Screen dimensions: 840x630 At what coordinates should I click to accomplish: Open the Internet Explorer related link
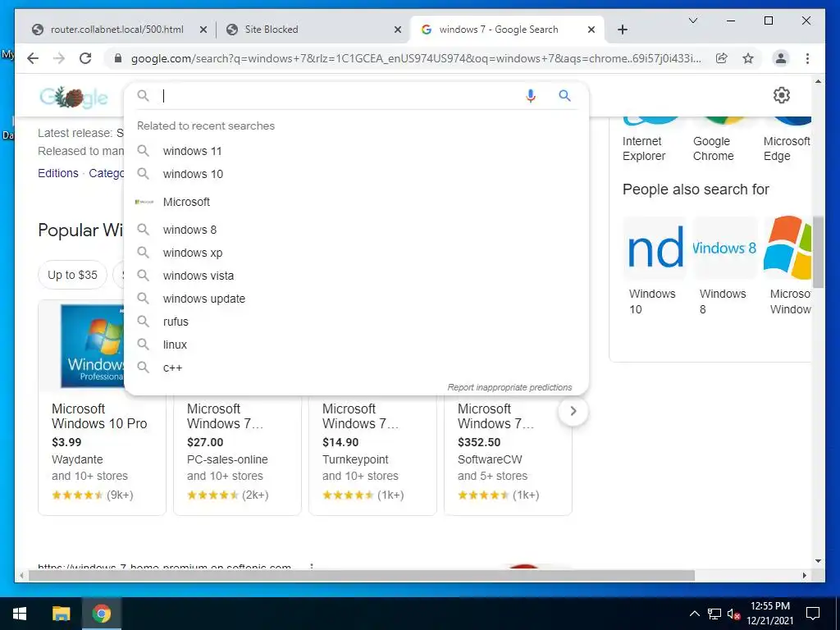pos(644,148)
